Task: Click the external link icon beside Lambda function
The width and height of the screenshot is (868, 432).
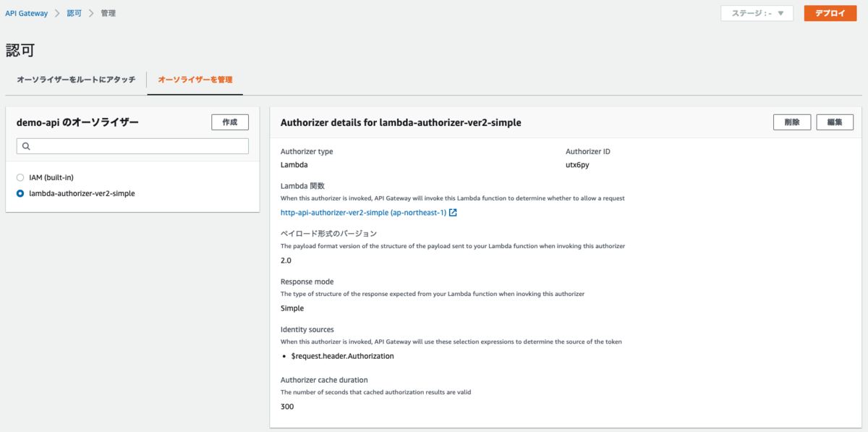Action: coord(453,213)
